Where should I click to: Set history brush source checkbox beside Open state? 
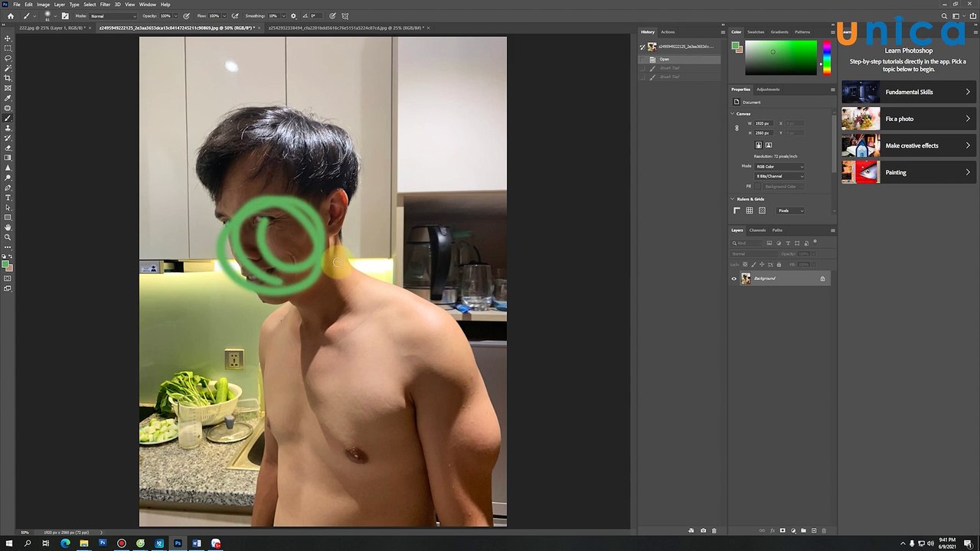[642, 59]
